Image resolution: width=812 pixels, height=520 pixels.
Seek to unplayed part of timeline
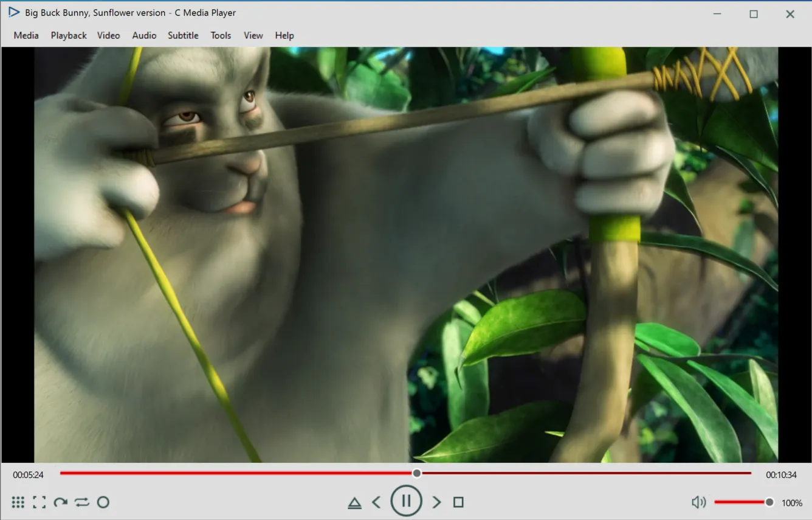(586, 473)
